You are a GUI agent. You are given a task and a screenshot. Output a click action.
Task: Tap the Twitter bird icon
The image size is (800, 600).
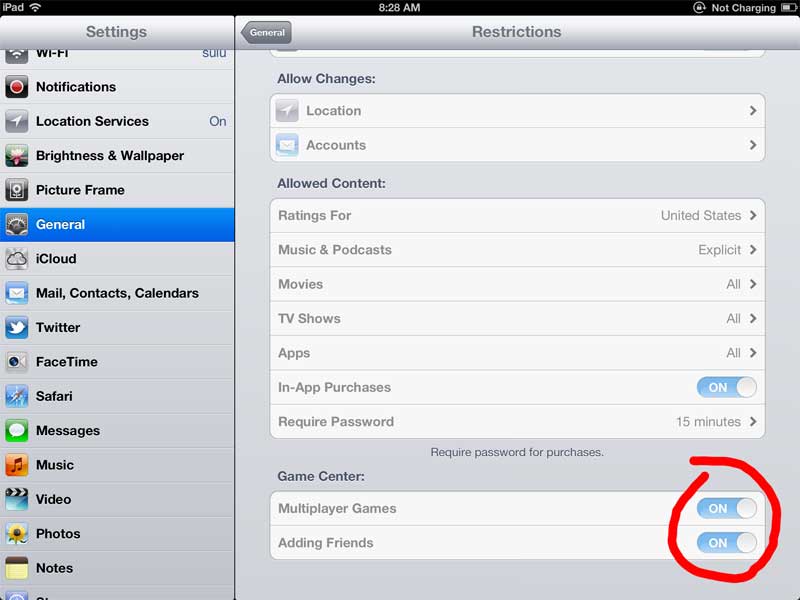[16, 328]
